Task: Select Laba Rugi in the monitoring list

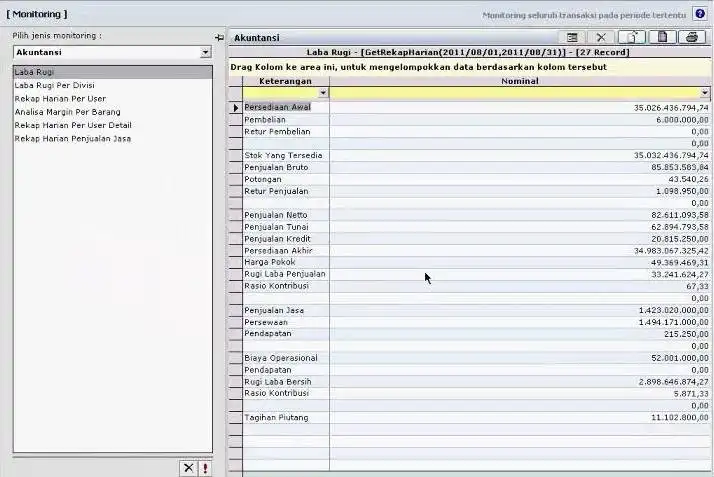Action: (x=112, y=72)
